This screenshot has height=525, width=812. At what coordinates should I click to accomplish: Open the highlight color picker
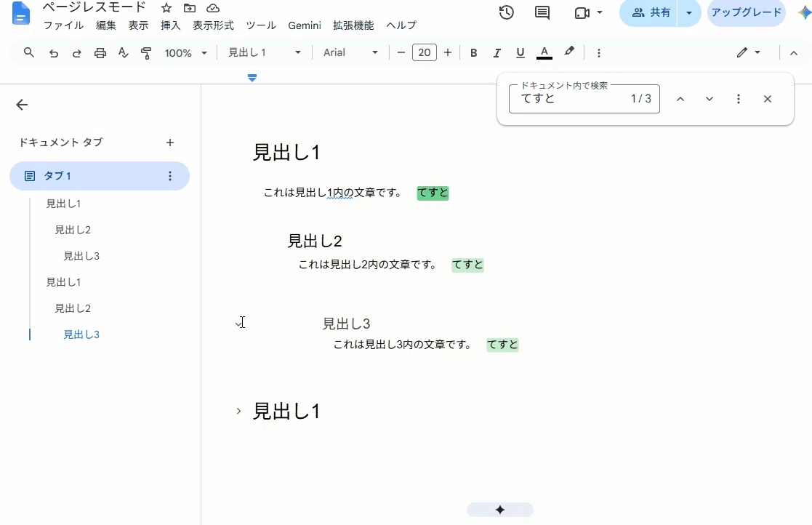tap(569, 52)
